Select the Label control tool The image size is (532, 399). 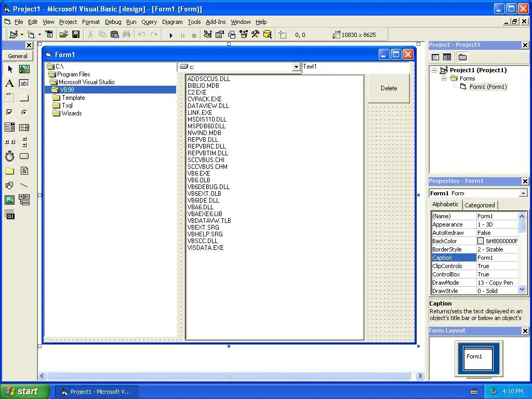coord(10,84)
